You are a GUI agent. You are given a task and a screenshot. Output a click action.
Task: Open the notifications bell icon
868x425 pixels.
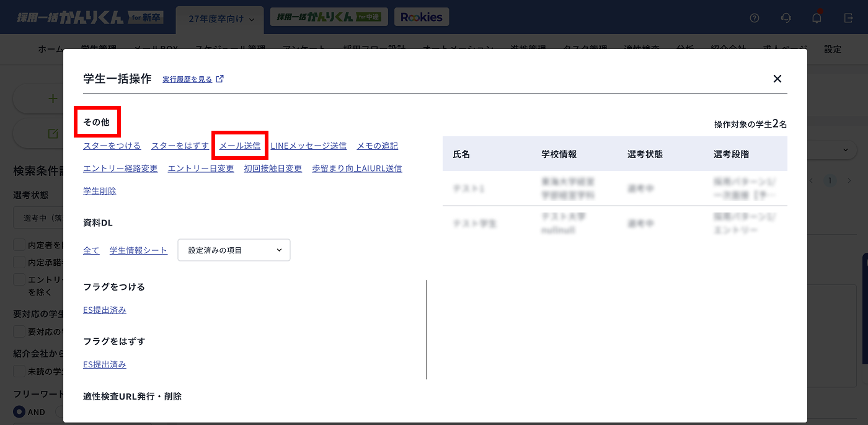point(817,18)
